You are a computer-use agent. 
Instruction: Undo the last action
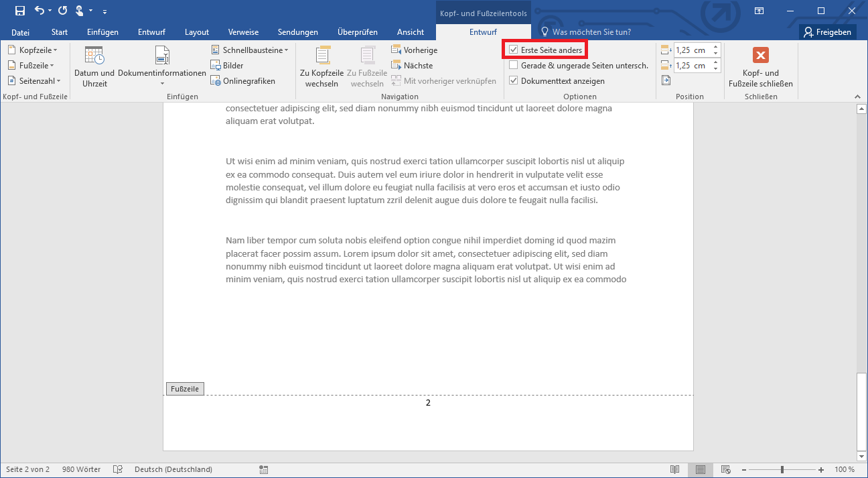pyautogui.click(x=40, y=11)
